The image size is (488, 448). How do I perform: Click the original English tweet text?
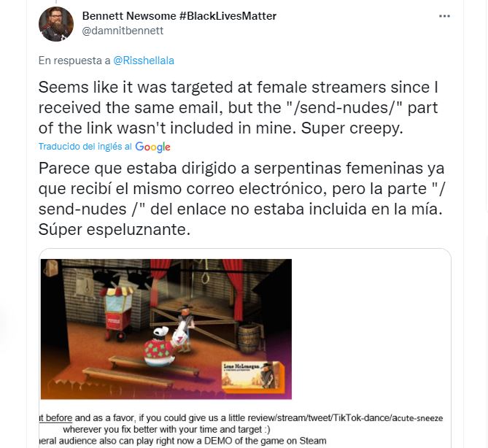click(238, 107)
